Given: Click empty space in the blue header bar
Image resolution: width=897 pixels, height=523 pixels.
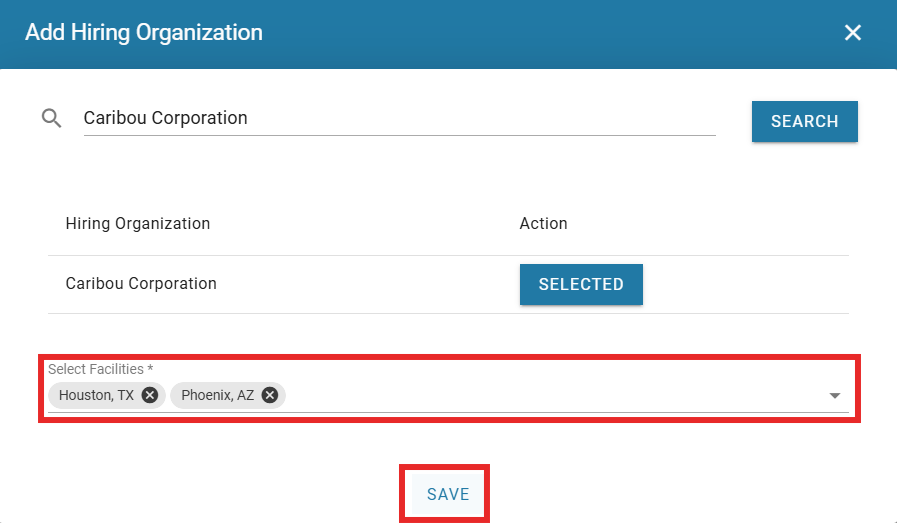Looking at the screenshot, I should [x=550, y=33].
